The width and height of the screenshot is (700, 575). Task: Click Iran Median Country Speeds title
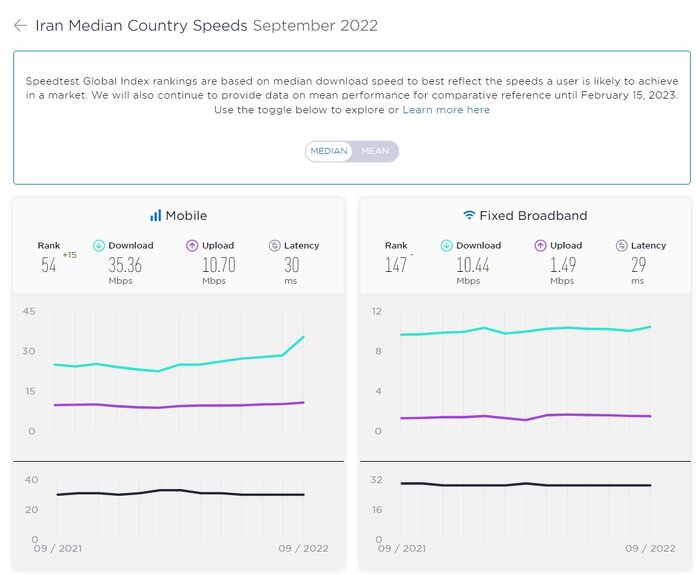141,26
